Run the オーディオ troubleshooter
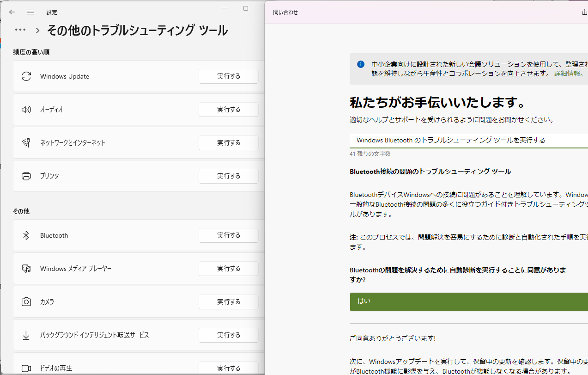Screen dimensions: 588x375 [228, 110]
